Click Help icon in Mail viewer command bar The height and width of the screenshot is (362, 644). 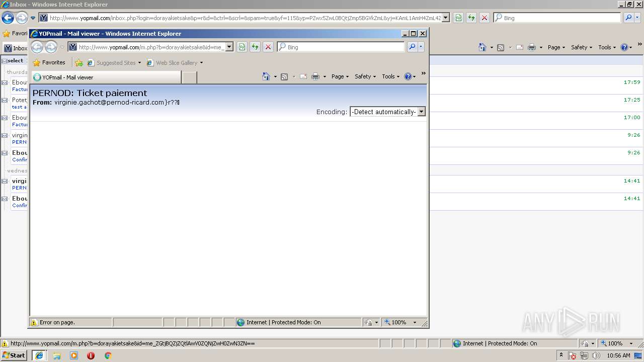(408, 76)
